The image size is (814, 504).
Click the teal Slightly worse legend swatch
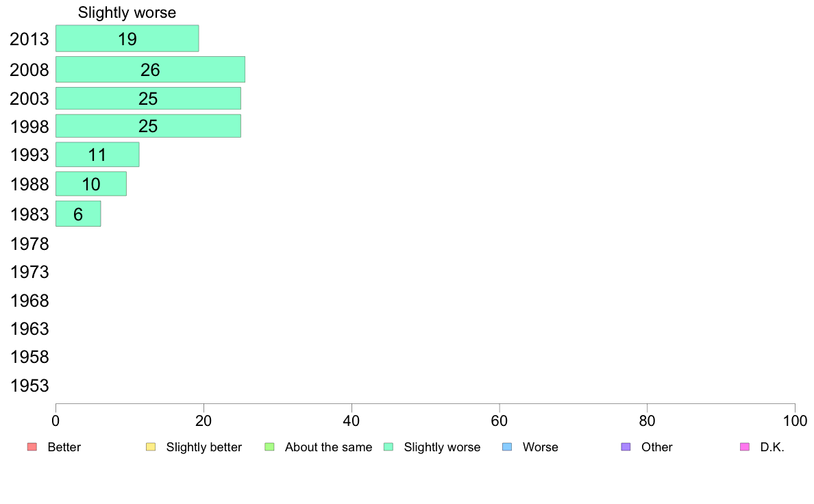pyautogui.click(x=388, y=447)
